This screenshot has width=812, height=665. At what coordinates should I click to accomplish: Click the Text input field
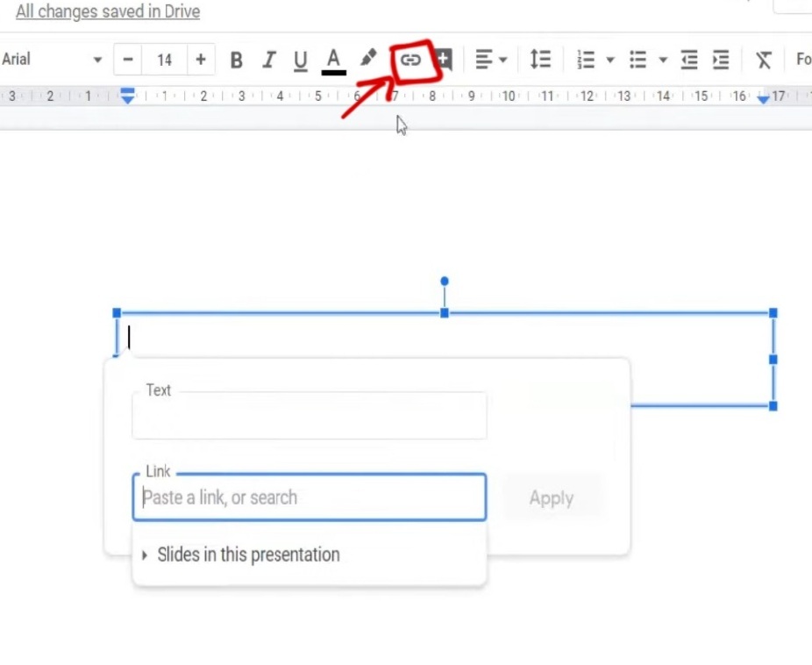click(310, 415)
